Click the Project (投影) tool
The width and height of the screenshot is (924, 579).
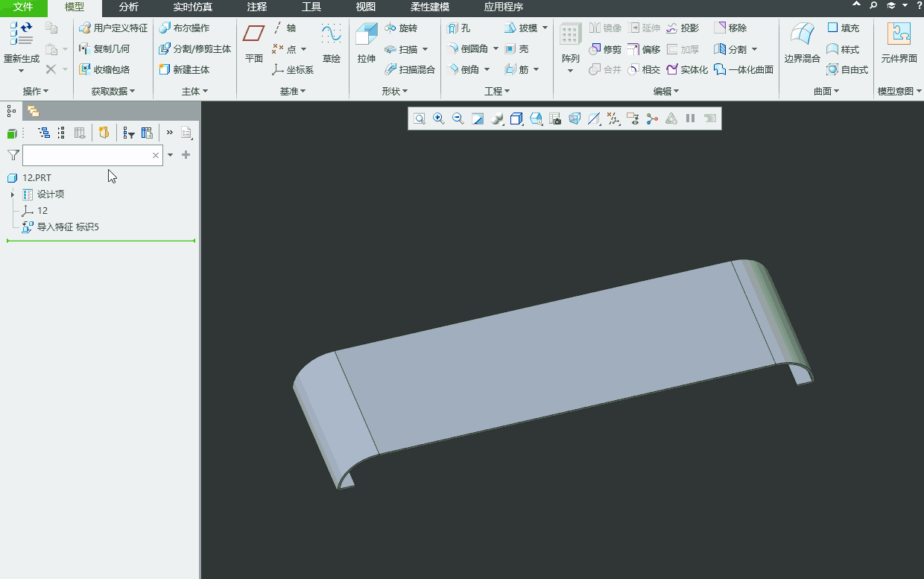[x=683, y=28]
